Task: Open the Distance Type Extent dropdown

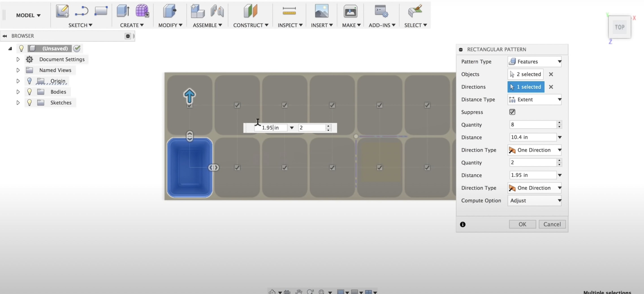Action: click(x=560, y=99)
